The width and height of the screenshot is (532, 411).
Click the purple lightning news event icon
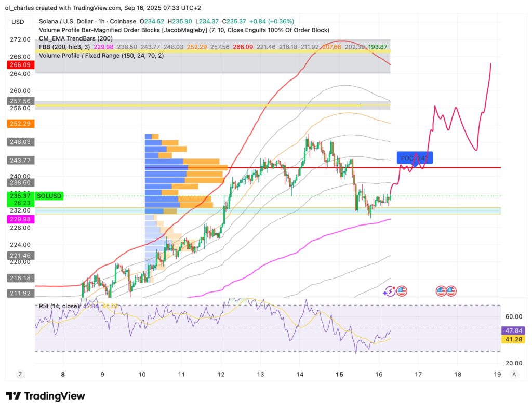point(390,291)
